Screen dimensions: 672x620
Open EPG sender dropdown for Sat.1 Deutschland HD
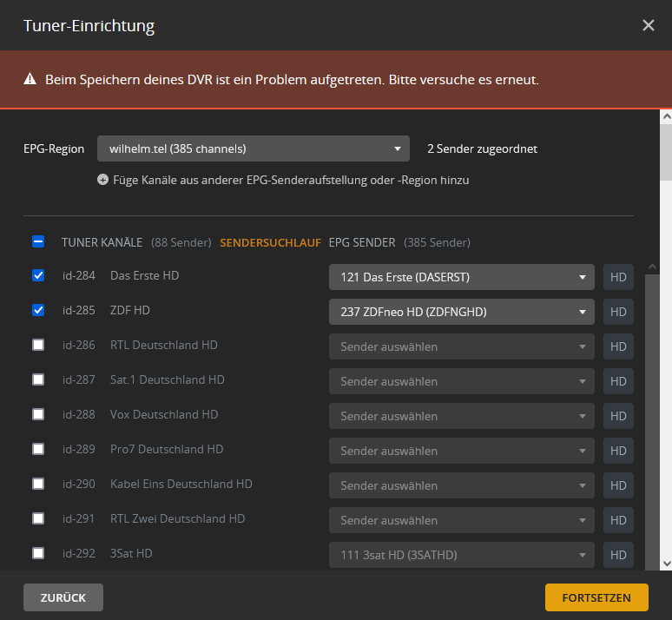(x=462, y=381)
